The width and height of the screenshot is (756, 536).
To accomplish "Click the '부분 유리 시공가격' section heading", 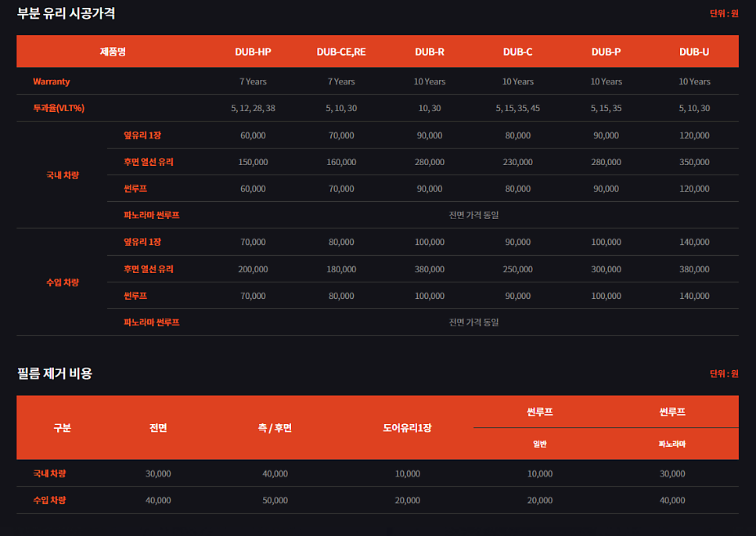I will point(66,13).
